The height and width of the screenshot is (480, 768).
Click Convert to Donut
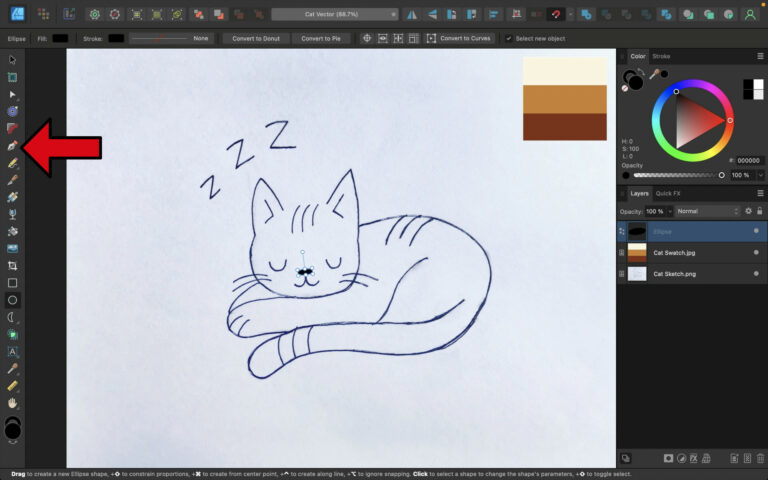(x=256, y=38)
